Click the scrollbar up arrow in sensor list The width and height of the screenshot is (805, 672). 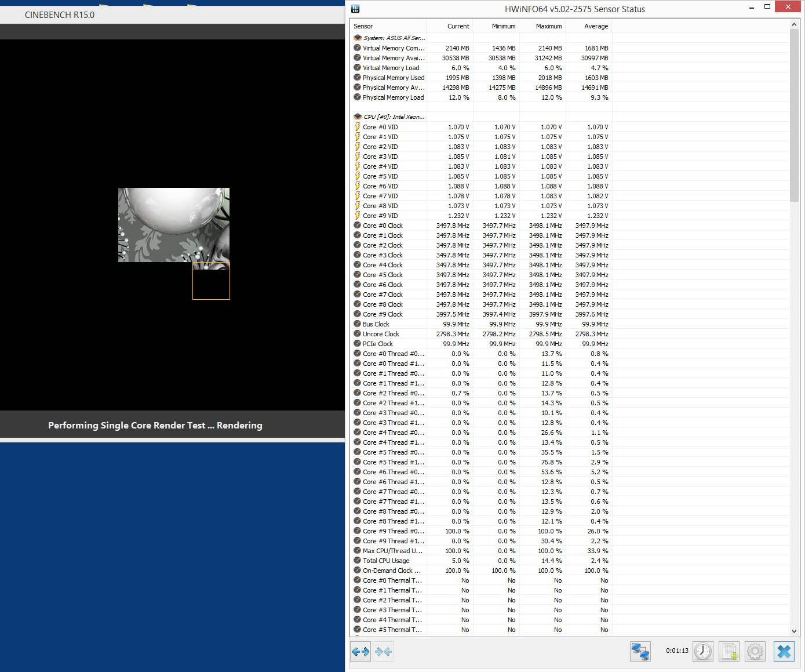(x=794, y=24)
